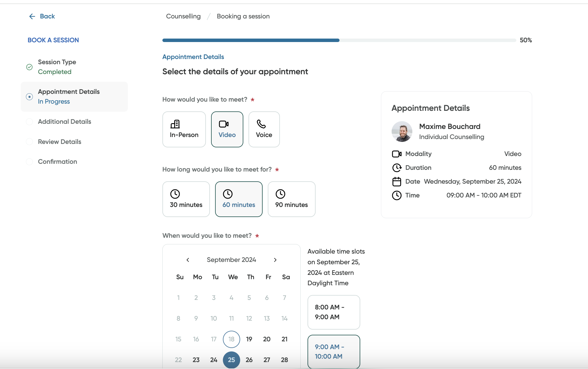Select the In-Person meeting icon
This screenshot has height=369, width=588.
pos(175,124)
